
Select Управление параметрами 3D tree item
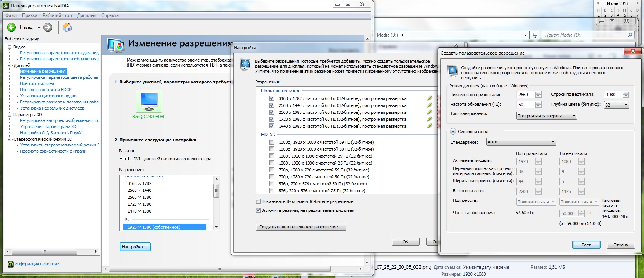click(x=48, y=127)
